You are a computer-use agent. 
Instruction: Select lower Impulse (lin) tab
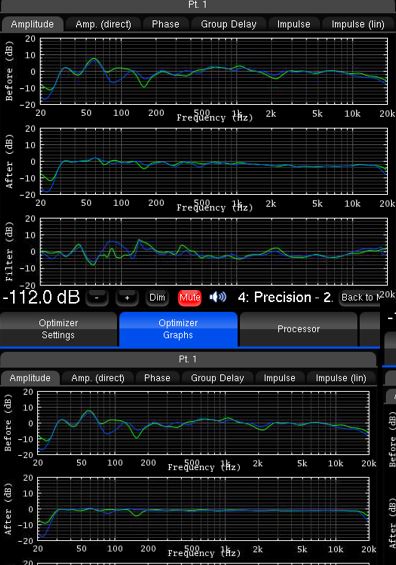(341, 378)
